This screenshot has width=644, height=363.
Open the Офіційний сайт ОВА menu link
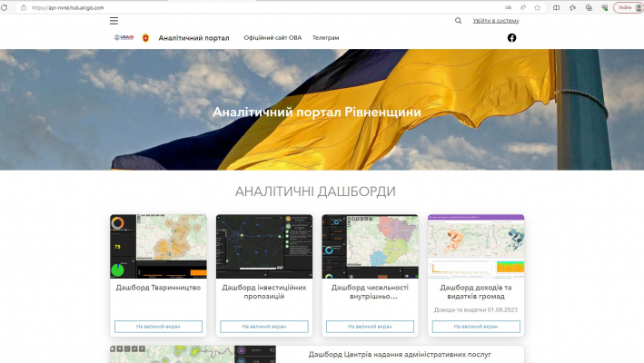click(x=272, y=38)
